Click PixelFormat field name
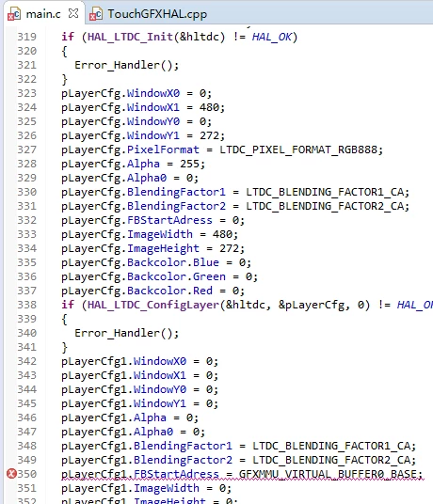Image resolution: width=433 pixels, height=504 pixels. click(163, 150)
